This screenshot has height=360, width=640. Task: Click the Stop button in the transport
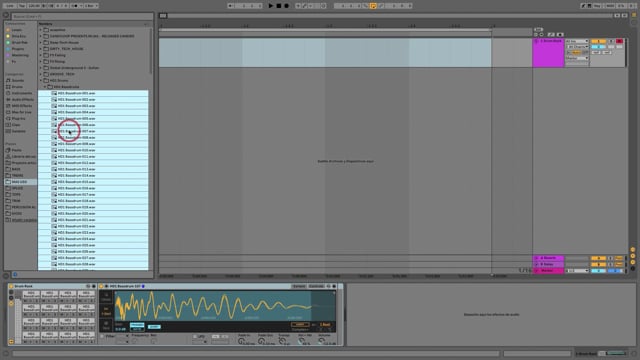tap(279, 6)
